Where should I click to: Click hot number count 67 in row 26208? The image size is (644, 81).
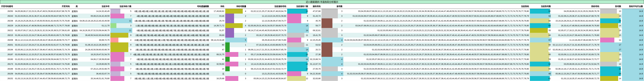tap(550, 40)
